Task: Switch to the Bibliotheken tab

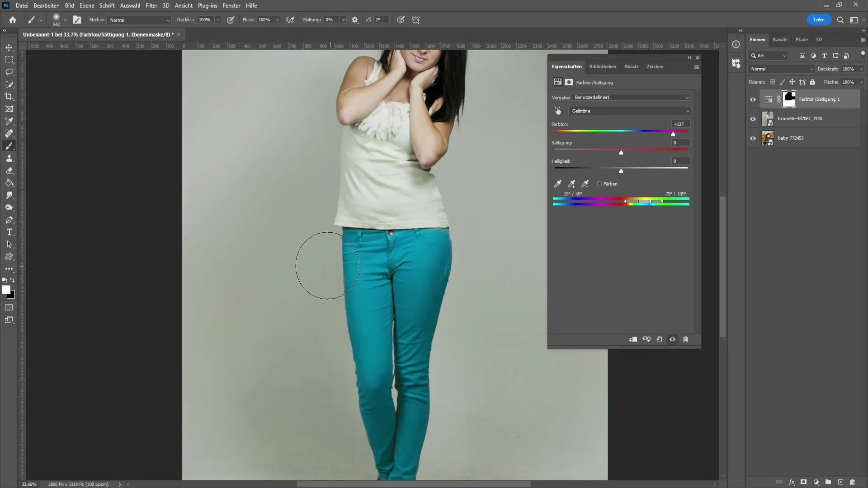Action: pyautogui.click(x=602, y=66)
